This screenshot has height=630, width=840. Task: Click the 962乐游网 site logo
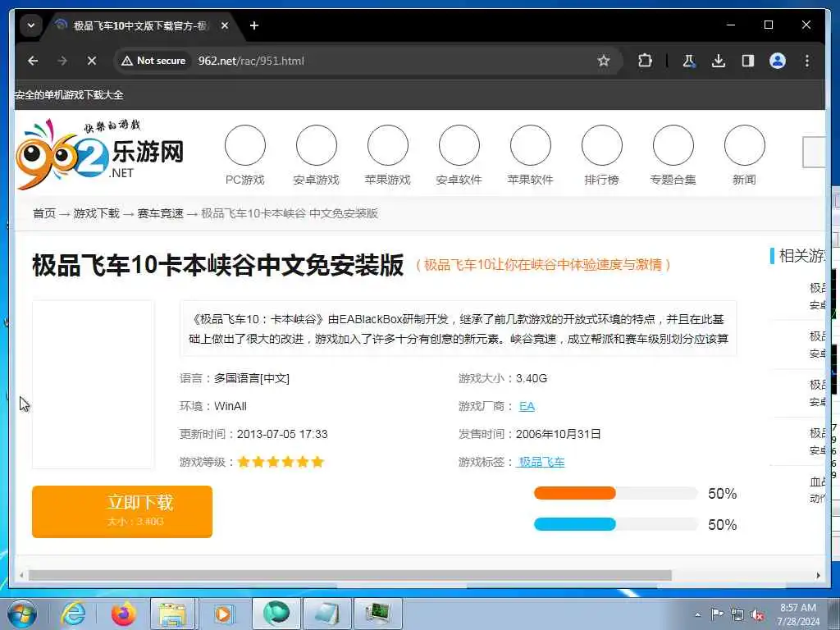pos(100,154)
